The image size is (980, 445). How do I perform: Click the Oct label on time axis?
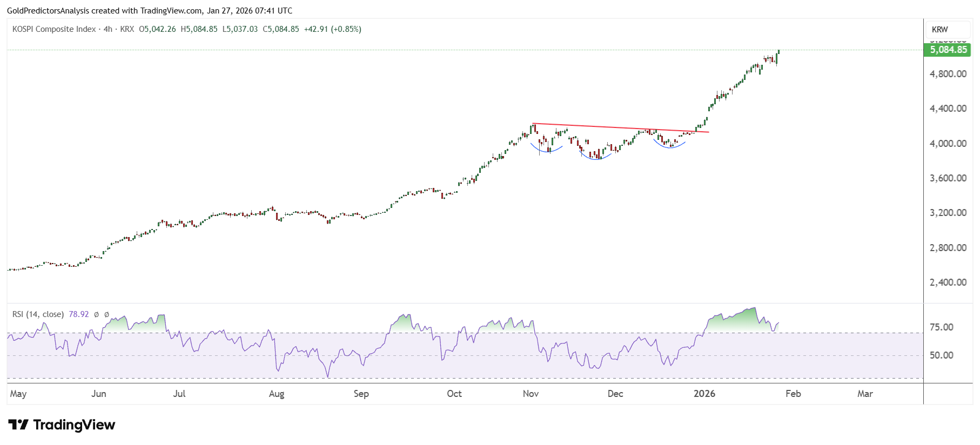[454, 394]
